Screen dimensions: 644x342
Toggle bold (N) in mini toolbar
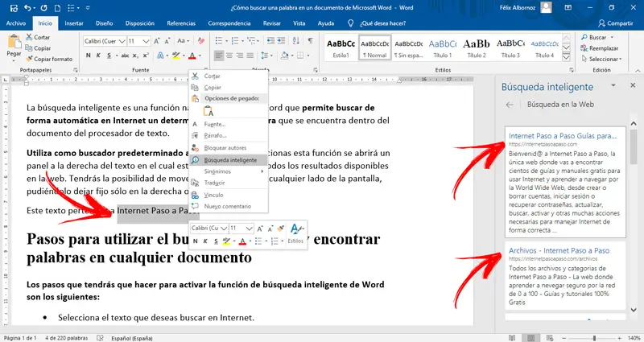(196, 241)
